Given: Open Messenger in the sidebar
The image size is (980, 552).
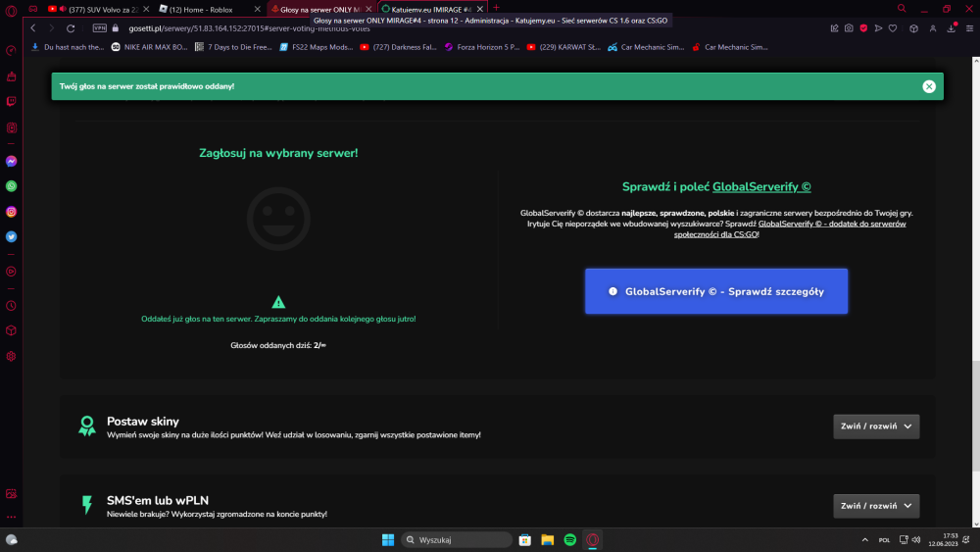Looking at the screenshot, I should [11, 162].
